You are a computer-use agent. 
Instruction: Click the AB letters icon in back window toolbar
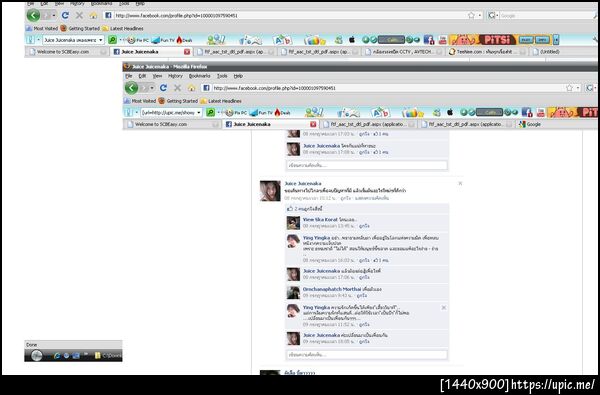point(282,39)
